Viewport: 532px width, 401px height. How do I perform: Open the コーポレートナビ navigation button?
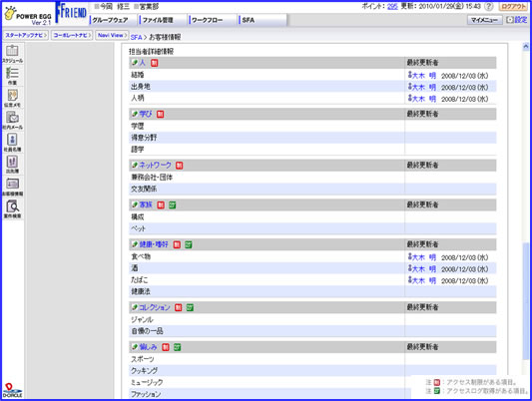[x=72, y=35]
